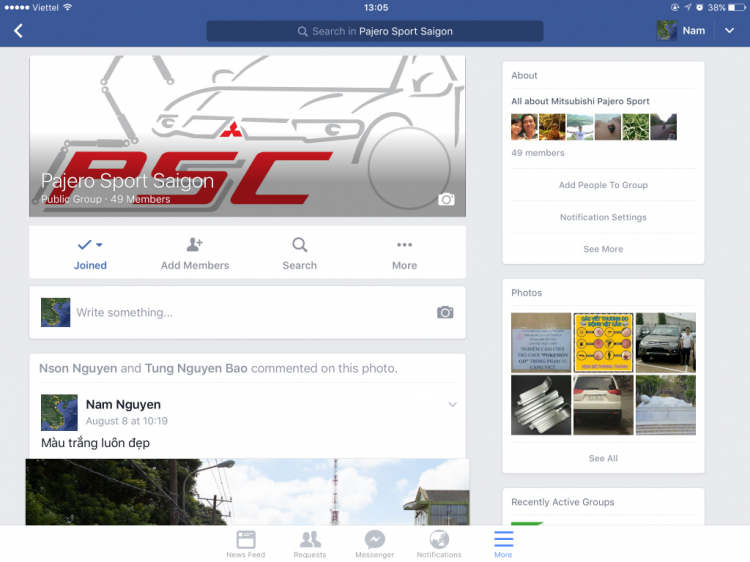
Task: Open the metal door sill plates photo
Action: point(541,405)
